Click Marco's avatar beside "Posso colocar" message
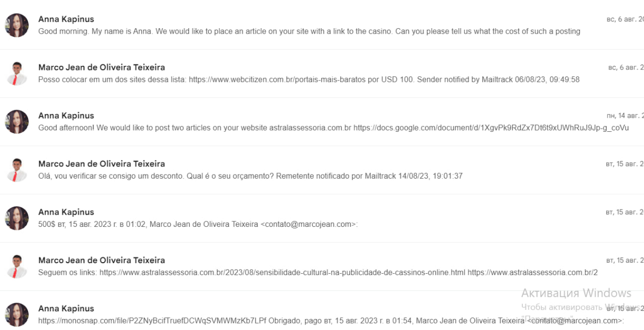 [x=17, y=73]
